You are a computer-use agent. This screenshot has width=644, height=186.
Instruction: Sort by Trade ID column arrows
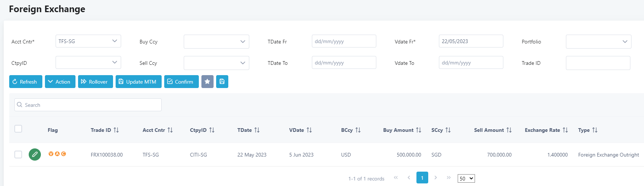116,130
